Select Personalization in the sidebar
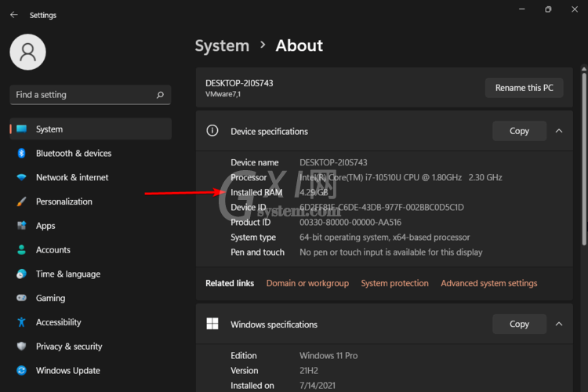This screenshot has width=588, height=392. [91, 201]
